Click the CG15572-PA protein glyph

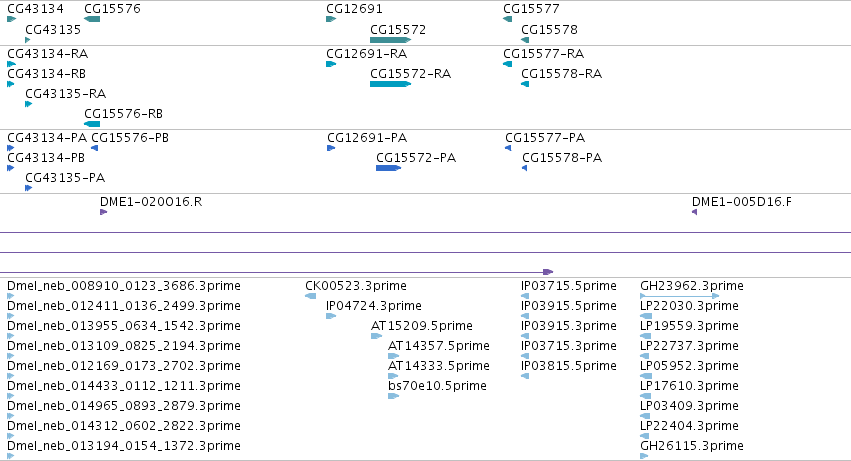tap(389, 168)
